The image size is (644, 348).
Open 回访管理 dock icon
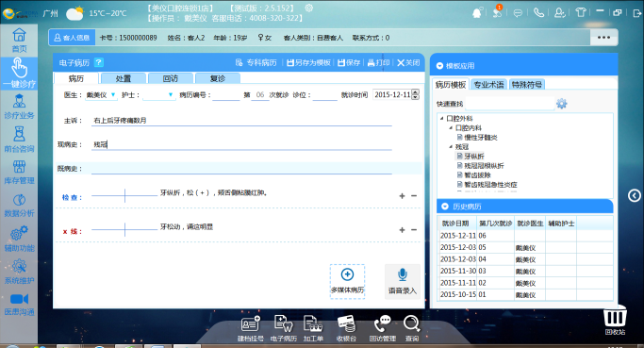pos(383,328)
